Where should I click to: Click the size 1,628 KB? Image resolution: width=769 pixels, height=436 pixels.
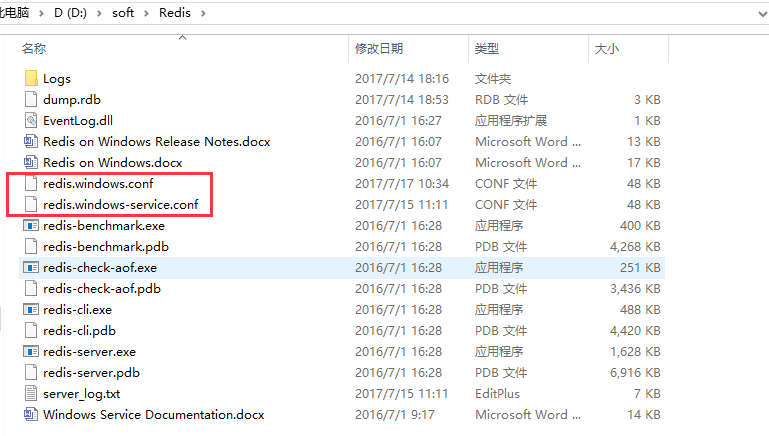pyautogui.click(x=635, y=352)
